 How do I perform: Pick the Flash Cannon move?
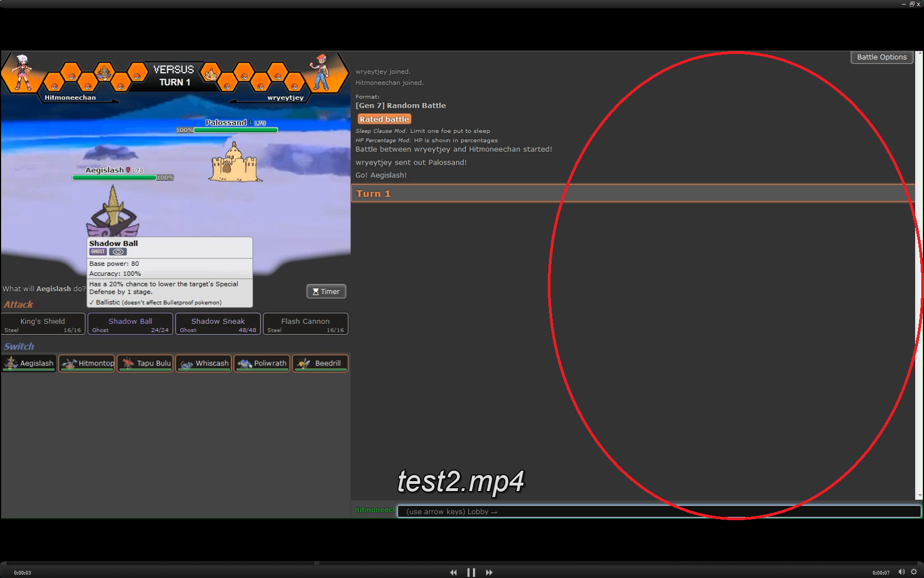point(305,324)
